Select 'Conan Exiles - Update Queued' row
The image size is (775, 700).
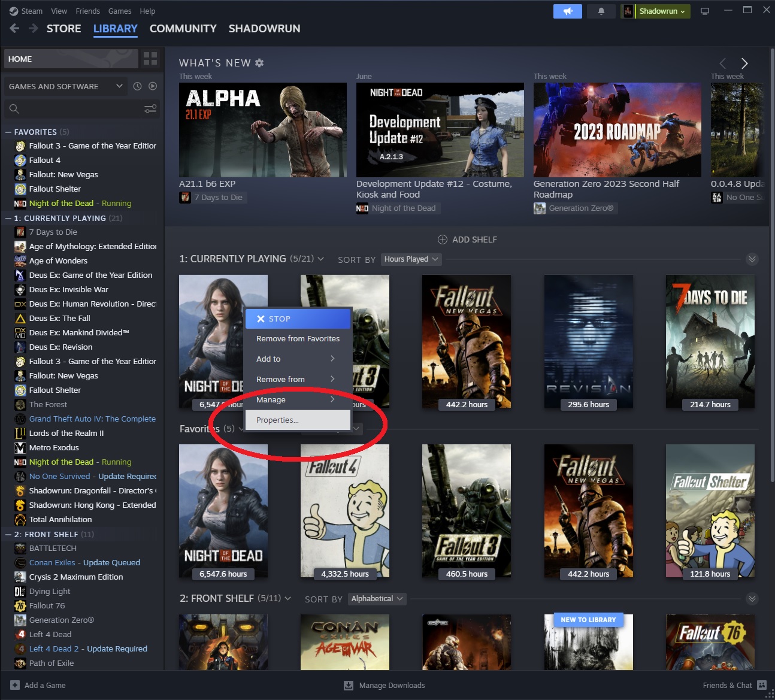click(84, 563)
